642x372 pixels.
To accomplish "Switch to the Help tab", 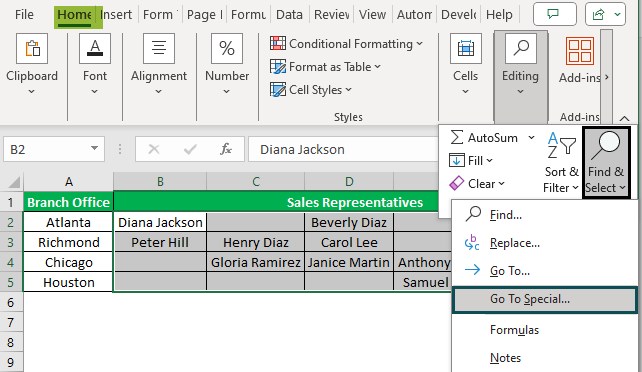I will (x=499, y=14).
